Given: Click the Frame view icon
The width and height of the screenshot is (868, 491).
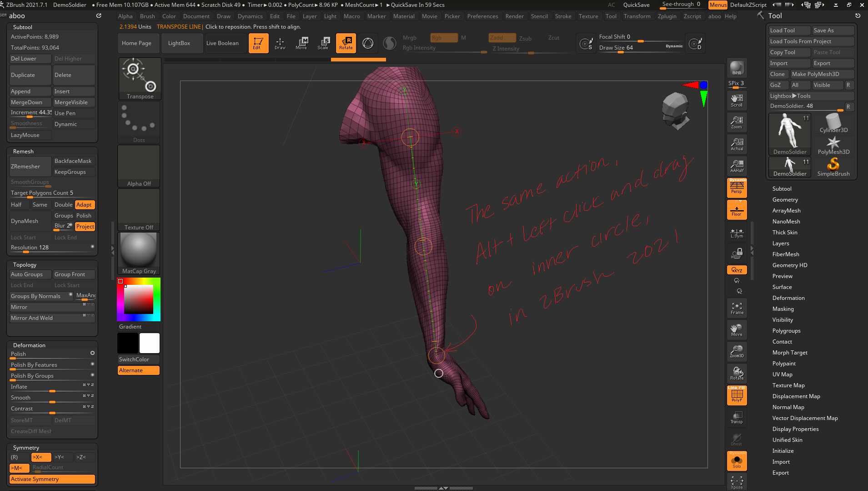Looking at the screenshot, I should [x=737, y=308].
